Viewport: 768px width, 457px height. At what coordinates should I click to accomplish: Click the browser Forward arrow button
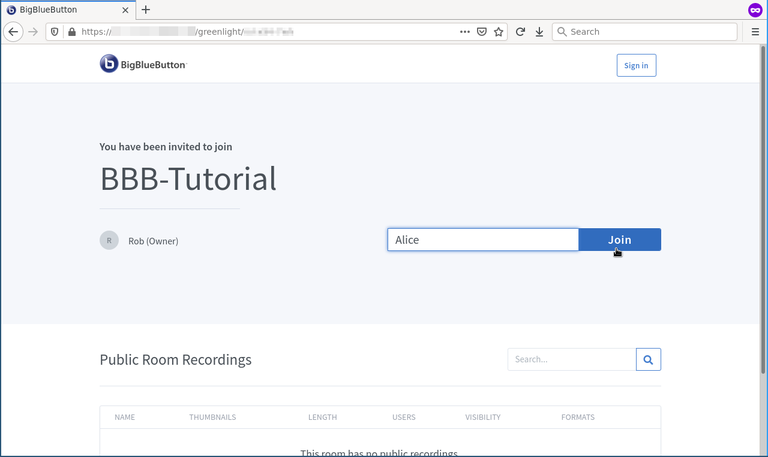(x=33, y=32)
